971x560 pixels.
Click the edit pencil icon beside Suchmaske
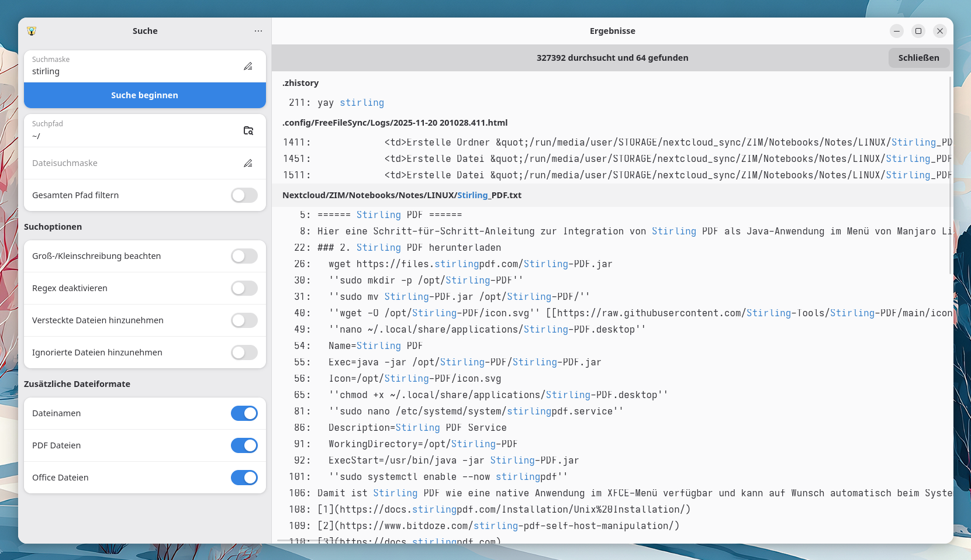click(248, 66)
